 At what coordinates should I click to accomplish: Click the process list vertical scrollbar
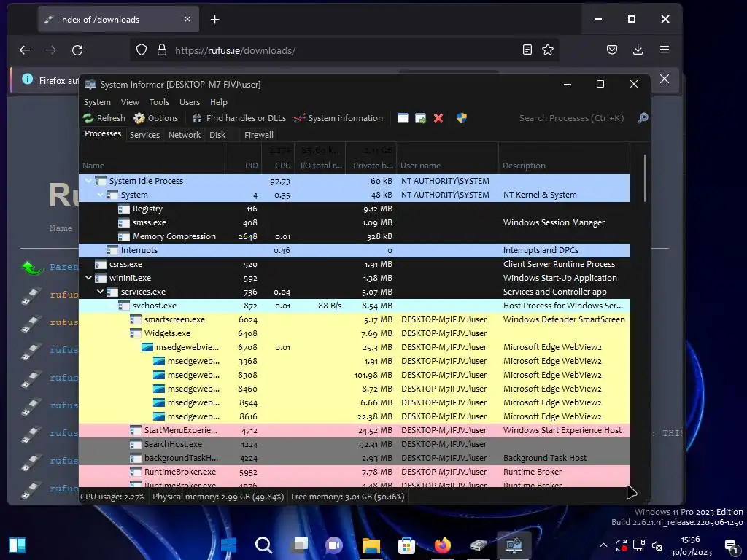[x=645, y=179]
